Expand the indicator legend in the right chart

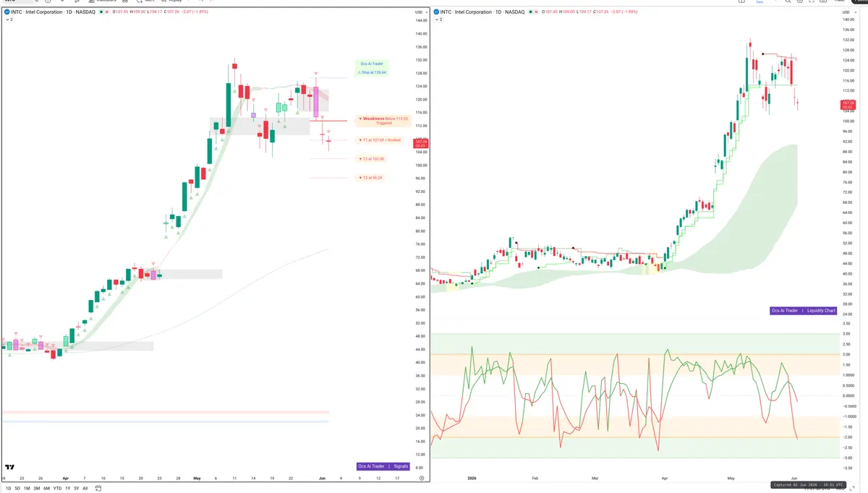(x=438, y=20)
